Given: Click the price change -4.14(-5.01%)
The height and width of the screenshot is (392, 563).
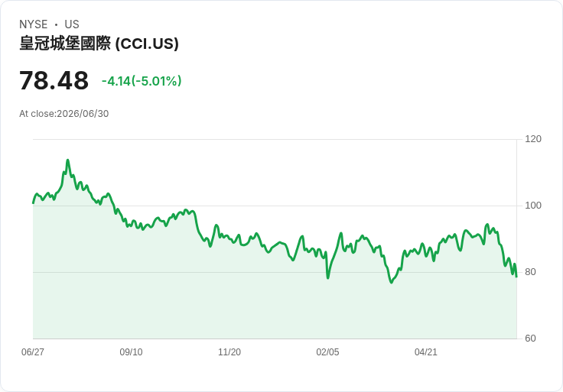Looking at the screenshot, I should pyautogui.click(x=142, y=81).
